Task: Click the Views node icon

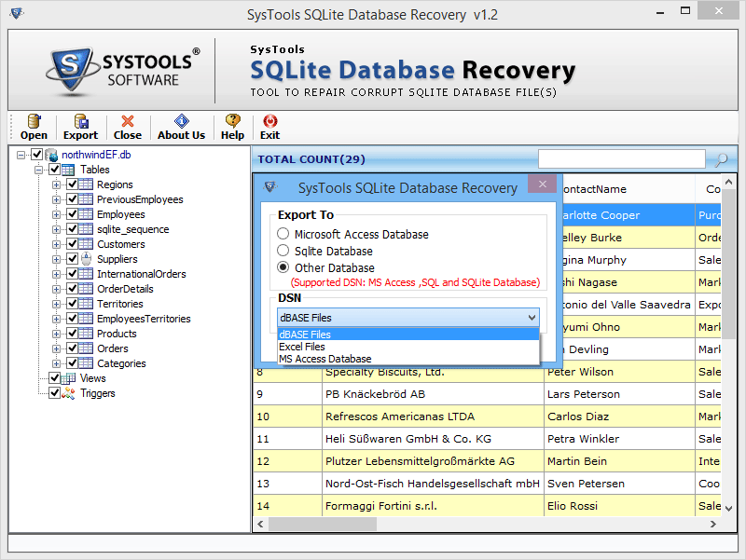Action: coord(68,378)
